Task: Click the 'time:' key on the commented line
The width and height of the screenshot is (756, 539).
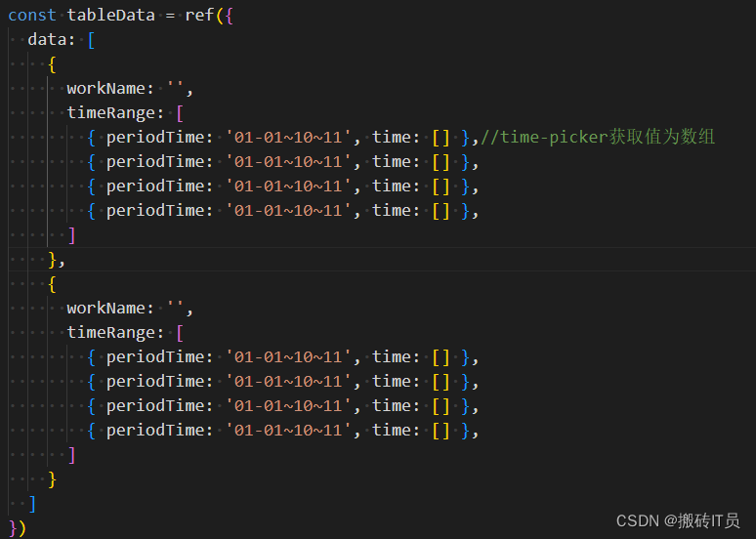Action: [396, 138]
